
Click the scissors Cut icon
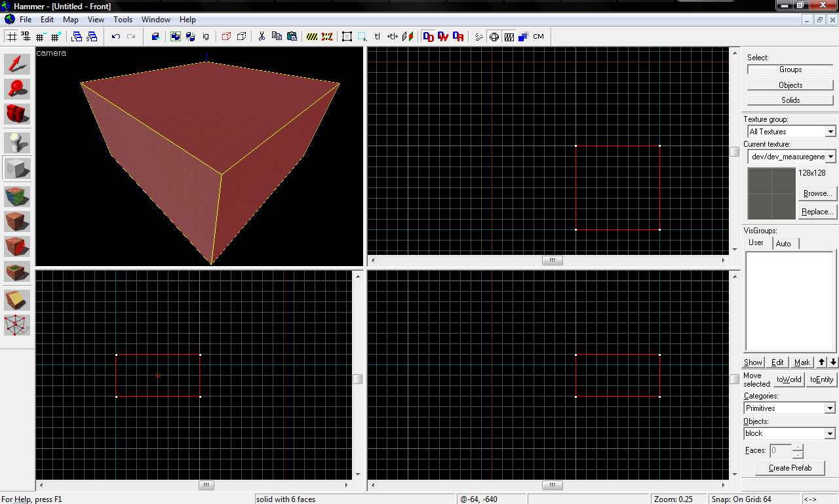(261, 37)
